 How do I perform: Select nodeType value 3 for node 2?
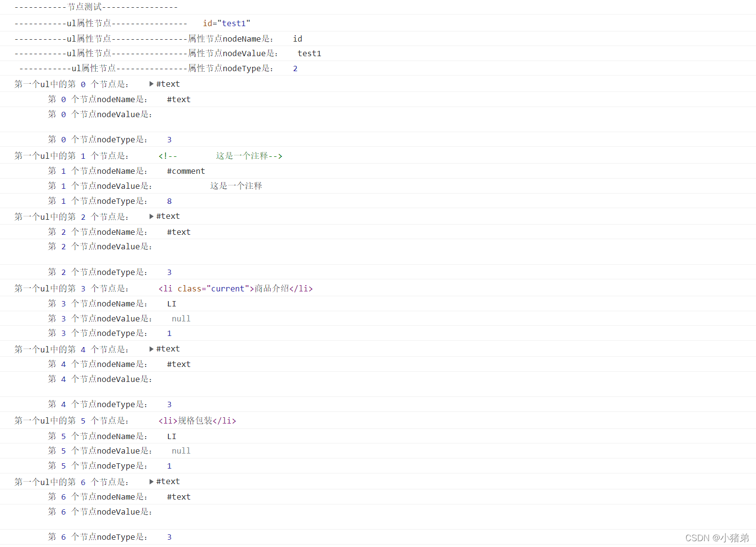pyautogui.click(x=169, y=272)
